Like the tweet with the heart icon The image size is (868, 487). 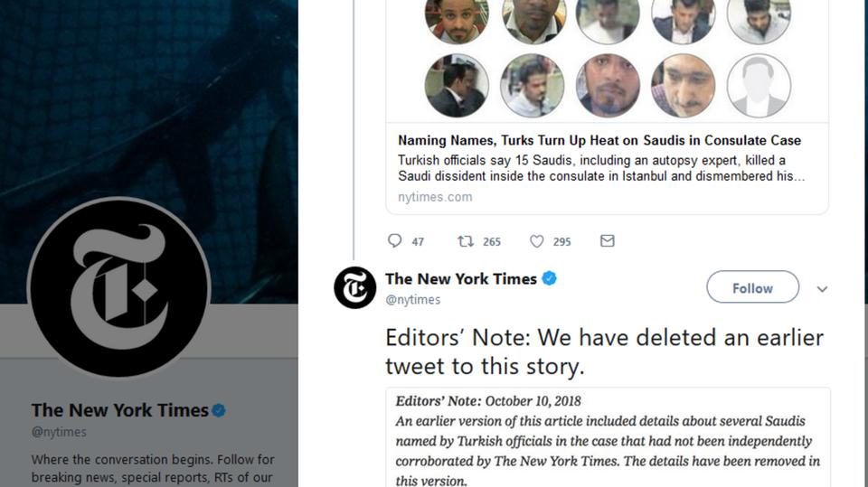tap(537, 241)
